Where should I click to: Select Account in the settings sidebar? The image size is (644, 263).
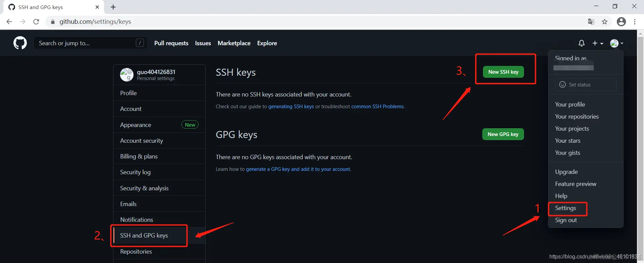pyautogui.click(x=159, y=109)
